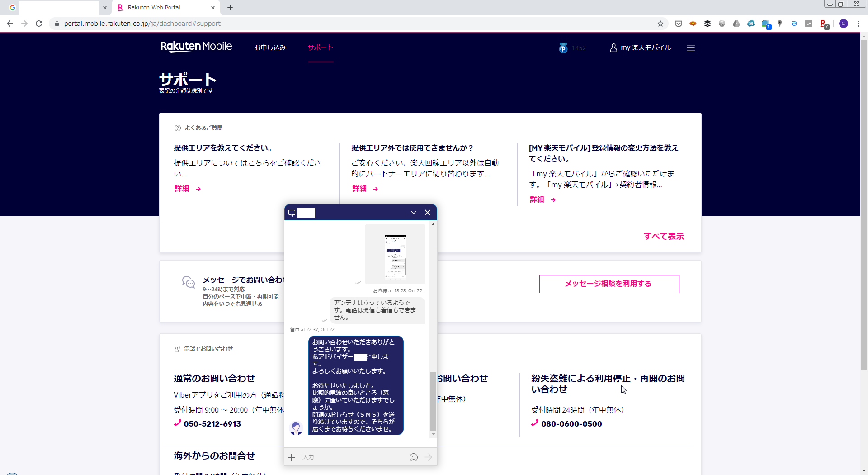Click phone number 050-5212-6913

tap(212, 424)
